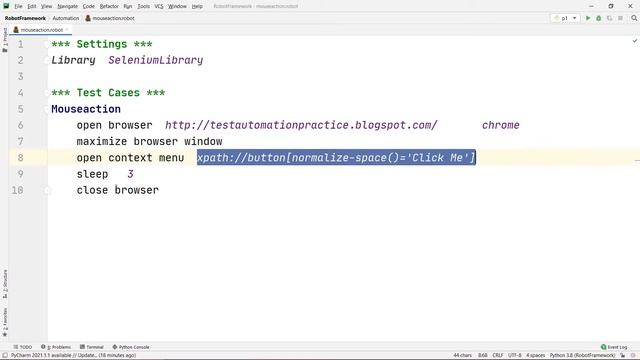Screen dimensions: 640x360
Task: Open the Run menu
Action: pyautogui.click(x=128, y=7)
